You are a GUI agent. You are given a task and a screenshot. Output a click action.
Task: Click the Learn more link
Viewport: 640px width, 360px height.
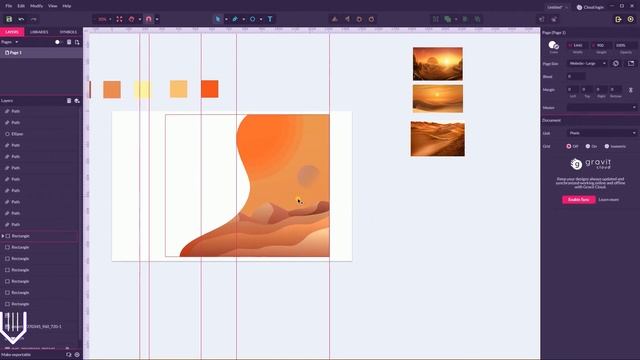pos(609,200)
